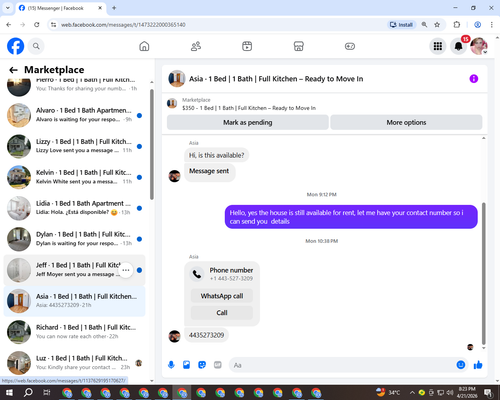
Task: Open the Lizzy Love conversation
Action: [74, 146]
